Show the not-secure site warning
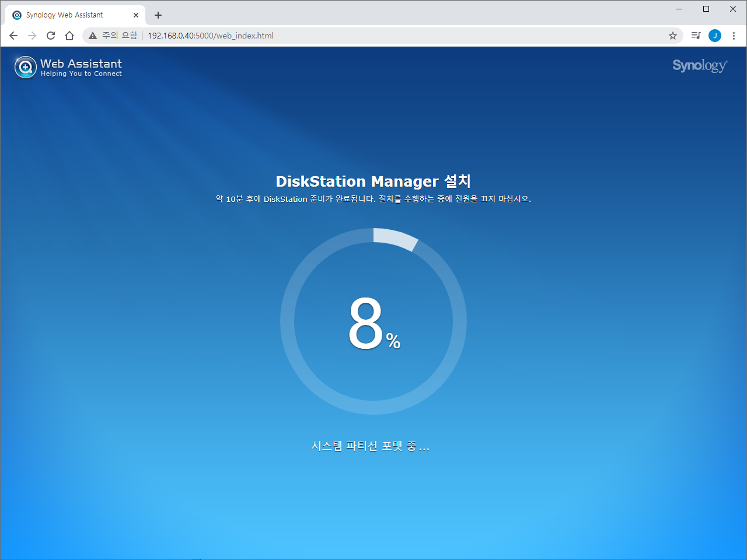This screenshot has height=560, width=747. coord(93,36)
